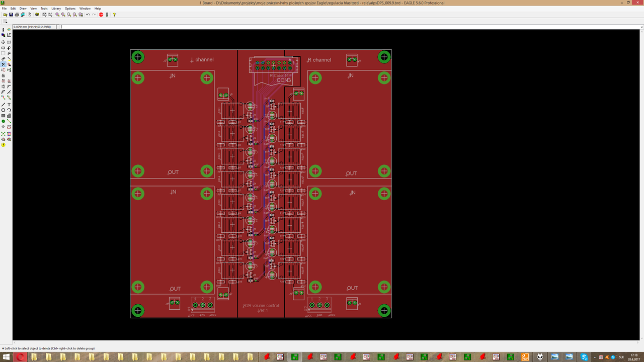Open the DRC design rule check
Image resolution: width=644 pixels, height=362 pixels.
click(x=9, y=139)
